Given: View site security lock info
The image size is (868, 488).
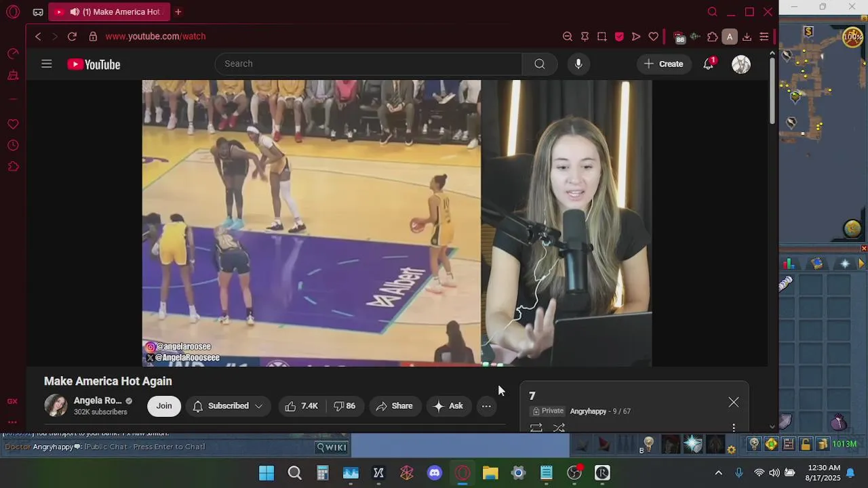Looking at the screenshot, I should pos(93,37).
